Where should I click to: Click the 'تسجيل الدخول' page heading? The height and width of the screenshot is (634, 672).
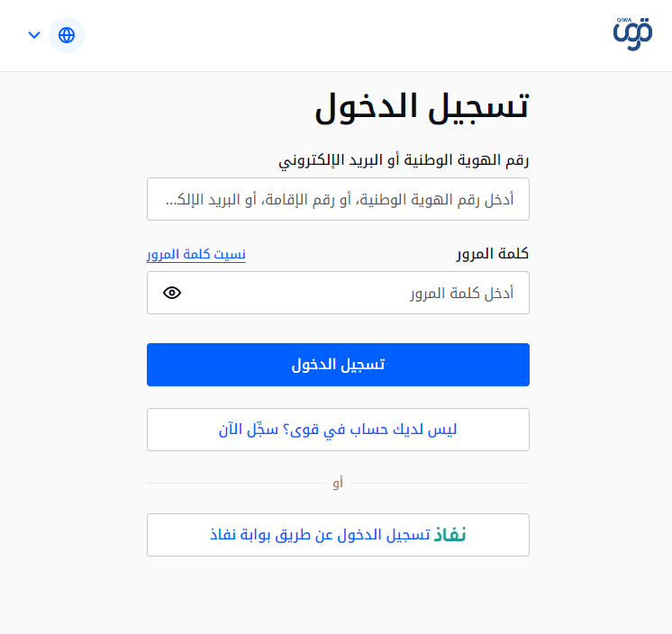tap(422, 108)
